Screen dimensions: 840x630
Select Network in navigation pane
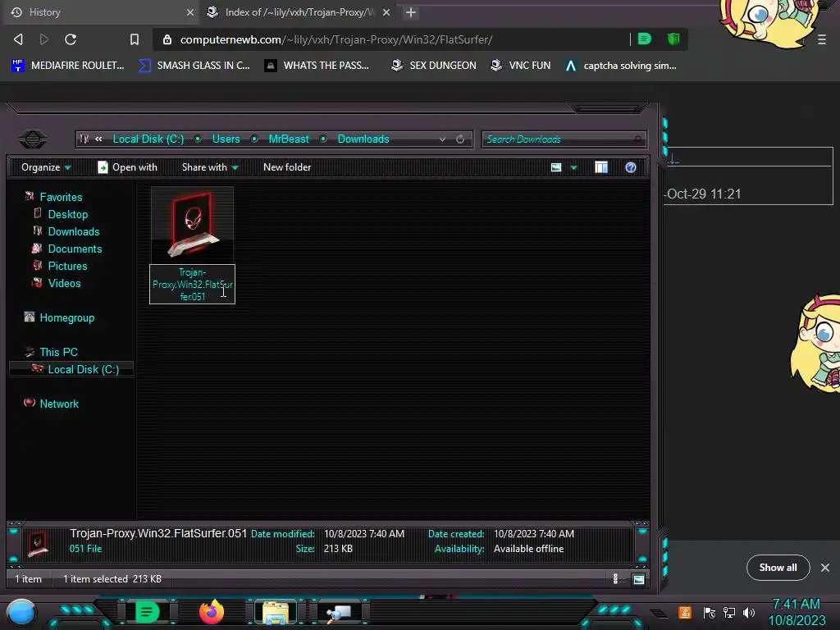click(x=59, y=404)
